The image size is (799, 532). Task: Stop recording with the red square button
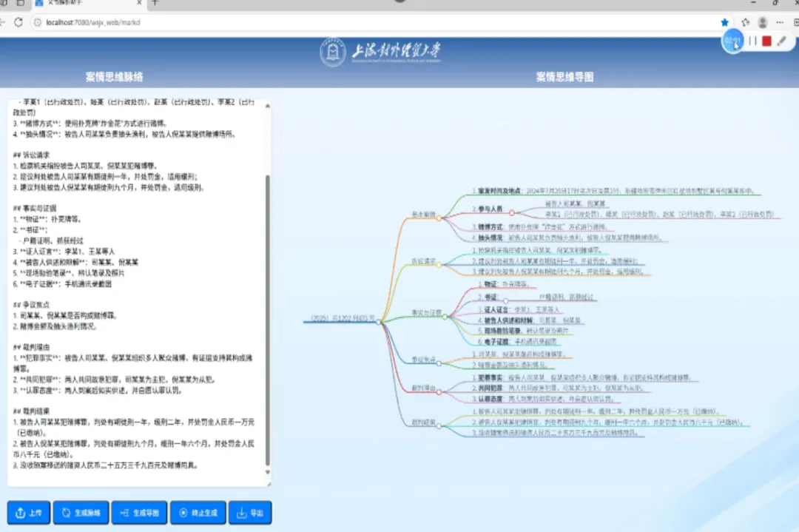(766, 41)
